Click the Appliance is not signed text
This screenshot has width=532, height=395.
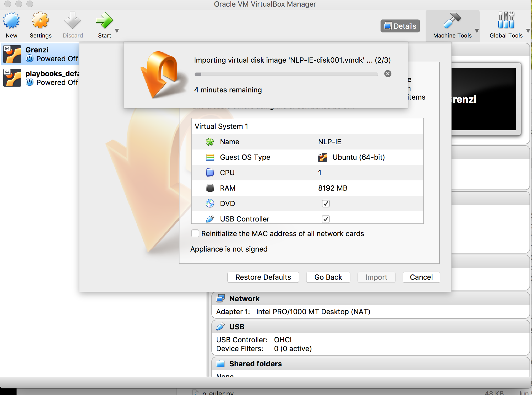click(229, 249)
